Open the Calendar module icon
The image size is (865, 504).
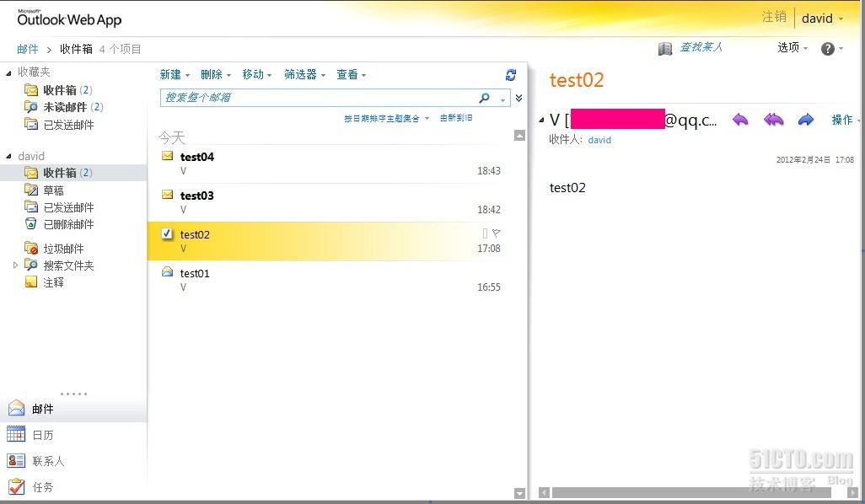pyautogui.click(x=16, y=434)
